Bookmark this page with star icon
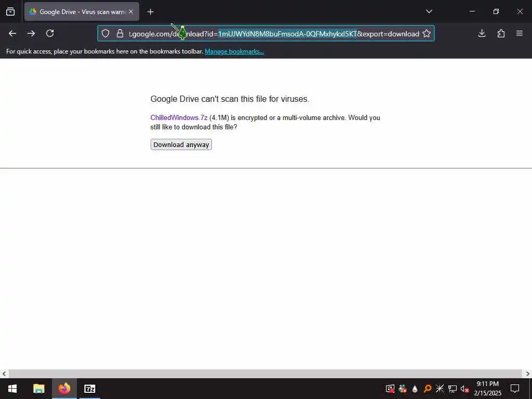The height and width of the screenshot is (399, 532). tap(427, 34)
